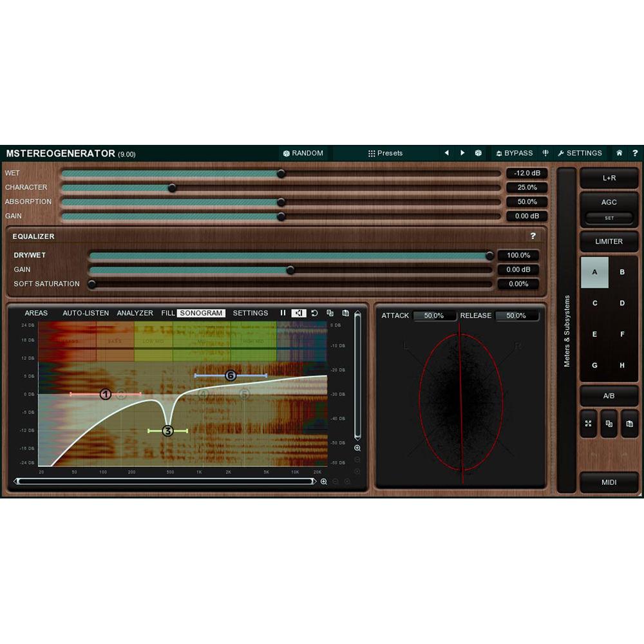
Task: Select preset slot B in Meters & Subsystems
Action: click(x=622, y=272)
